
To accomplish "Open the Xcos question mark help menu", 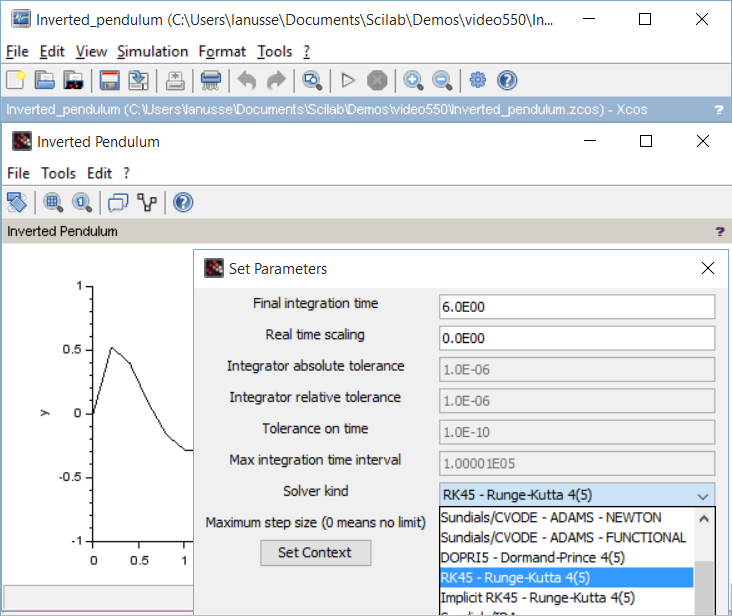I will coord(307,51).
